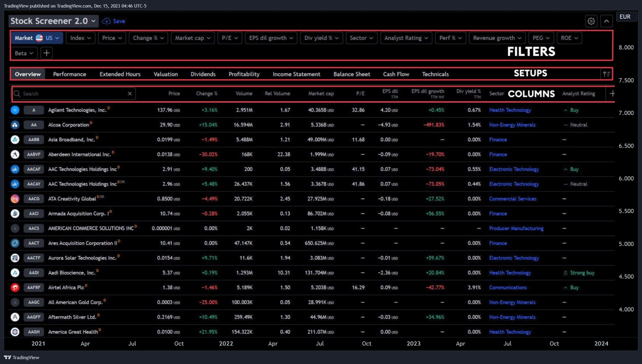Open the Analyst Rating filter
The width and height of the screenshot is (642, 364).
[406, 38]
